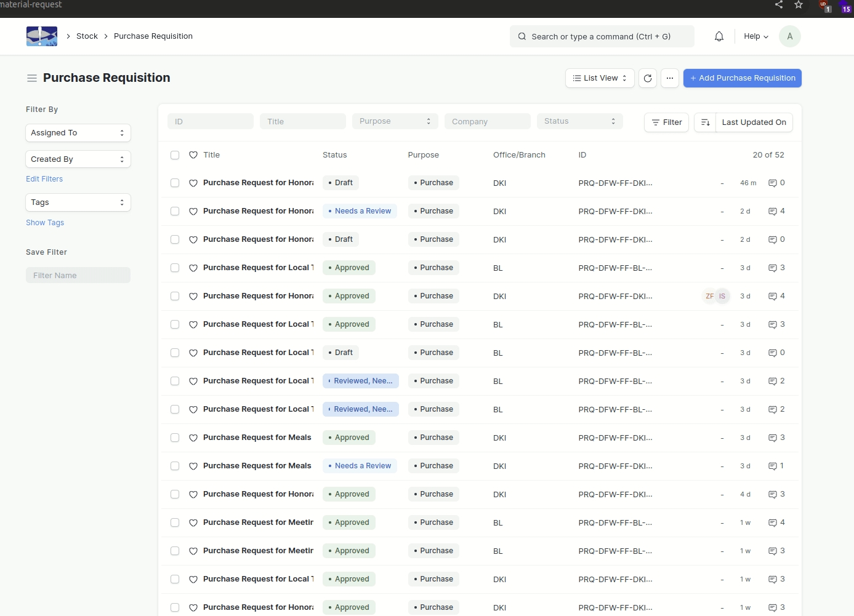854x616 pixels.
Task: Toggle the sidebar hamburger icon
Action: (x=32, y=78)
